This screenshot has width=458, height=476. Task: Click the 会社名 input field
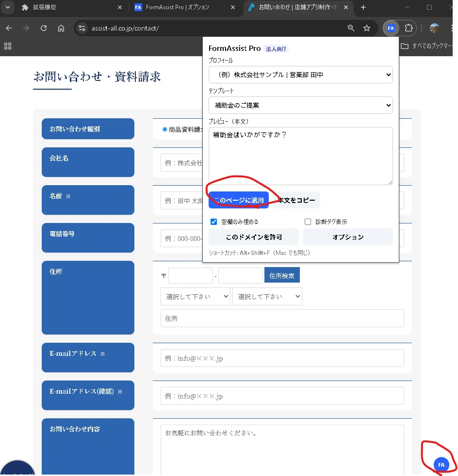181,163
